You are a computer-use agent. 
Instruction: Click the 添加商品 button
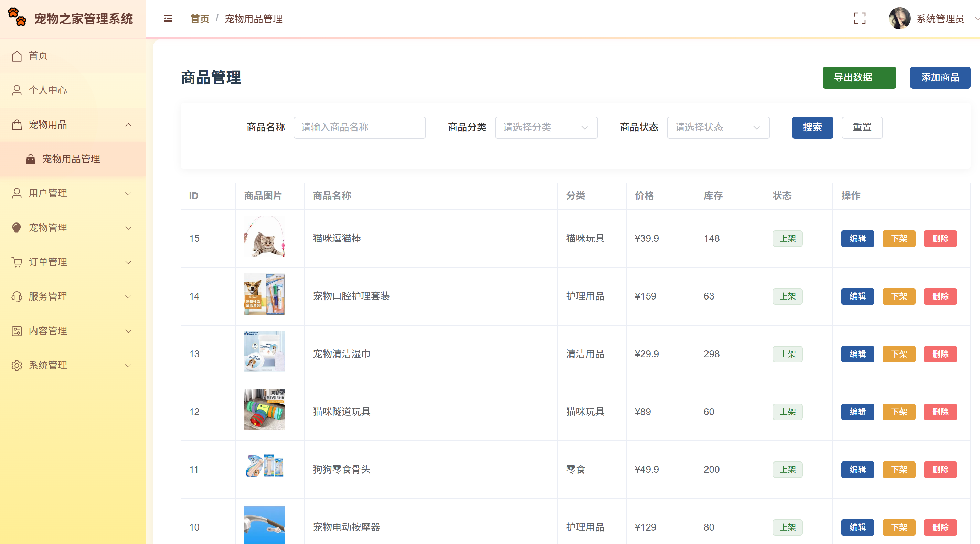click(x=940, y=78)
